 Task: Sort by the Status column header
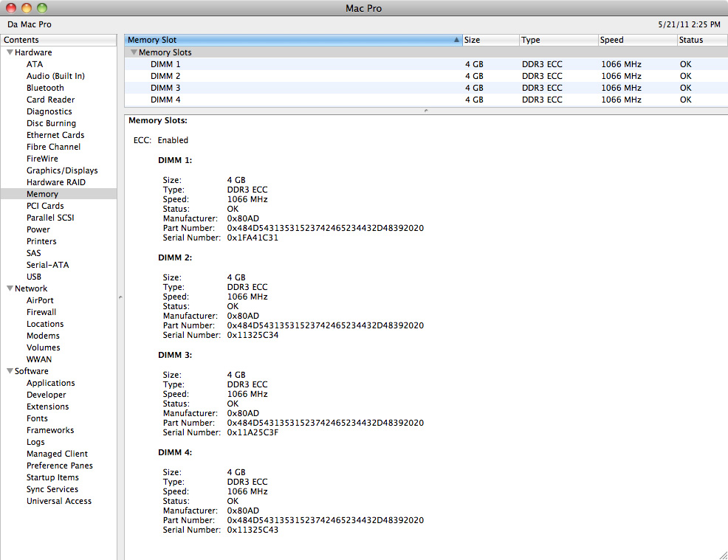tap(702, 40)
